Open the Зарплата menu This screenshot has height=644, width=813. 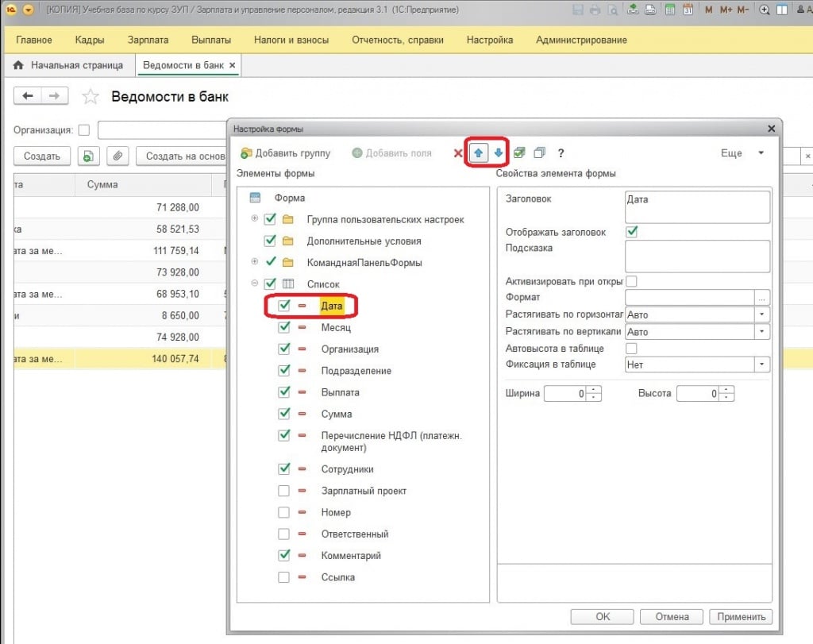[146, 40]
